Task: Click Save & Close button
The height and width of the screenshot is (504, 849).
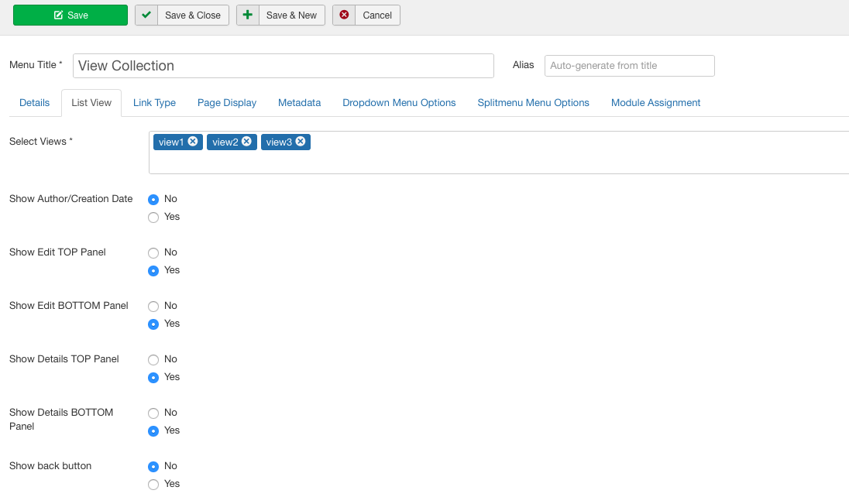Action: [x=182, y=15]
